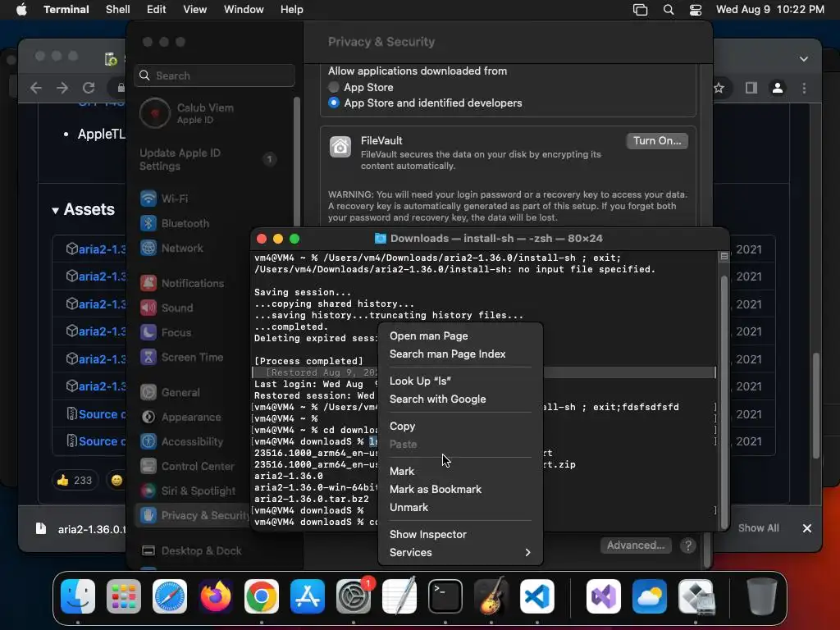Click the question mark help button

coord(688,546)
